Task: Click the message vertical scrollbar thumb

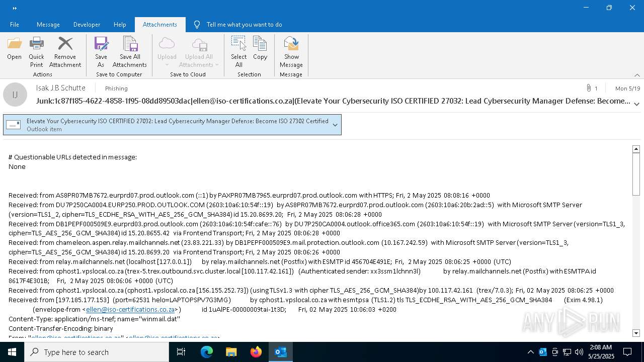Action: (x=636, y=174)
